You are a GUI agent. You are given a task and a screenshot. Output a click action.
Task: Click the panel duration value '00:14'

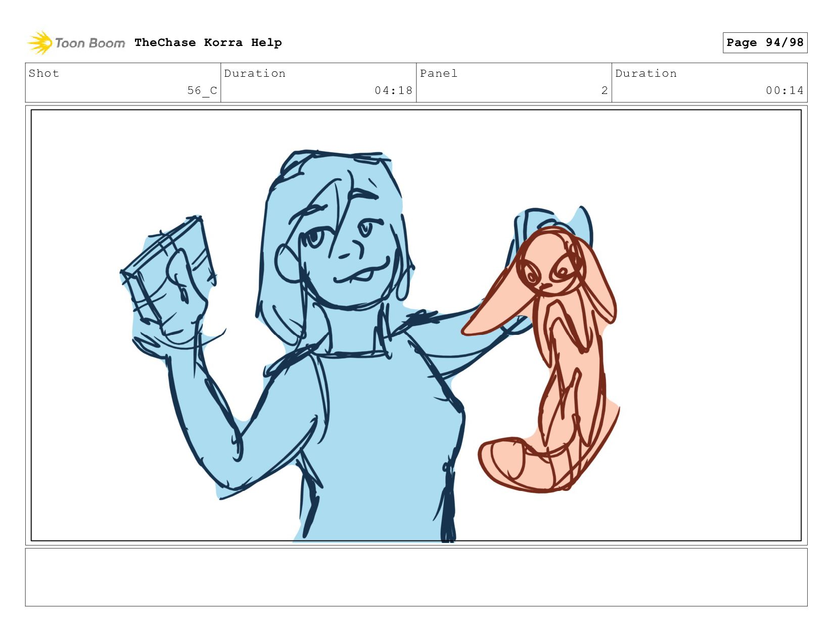click(784, 90)
